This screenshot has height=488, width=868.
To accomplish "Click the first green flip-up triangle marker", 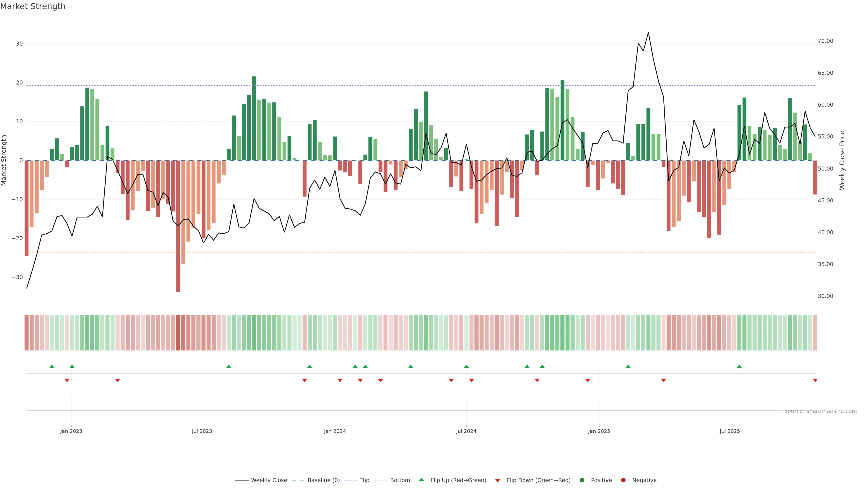I will coord(52,366).
